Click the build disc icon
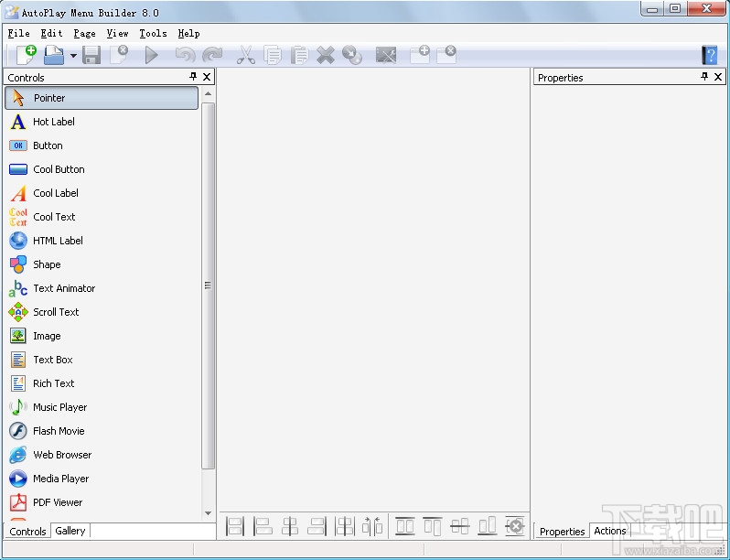The width and height of the screenshot is (730, 560). point(352,55)
